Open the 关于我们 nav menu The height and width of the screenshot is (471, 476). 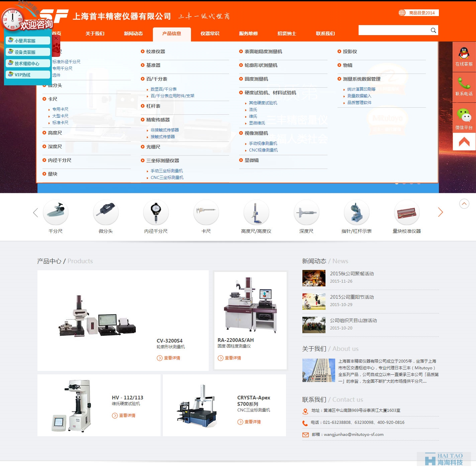(x=95, y=33)
